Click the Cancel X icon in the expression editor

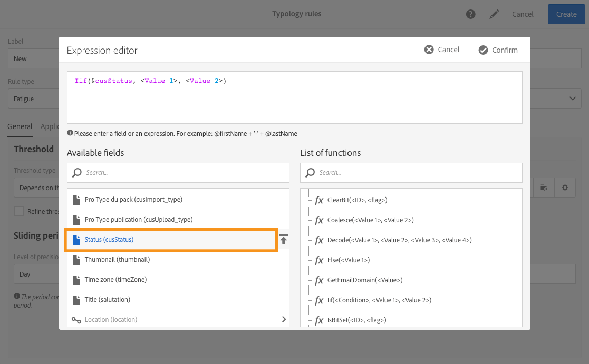(x=429, y=50)
